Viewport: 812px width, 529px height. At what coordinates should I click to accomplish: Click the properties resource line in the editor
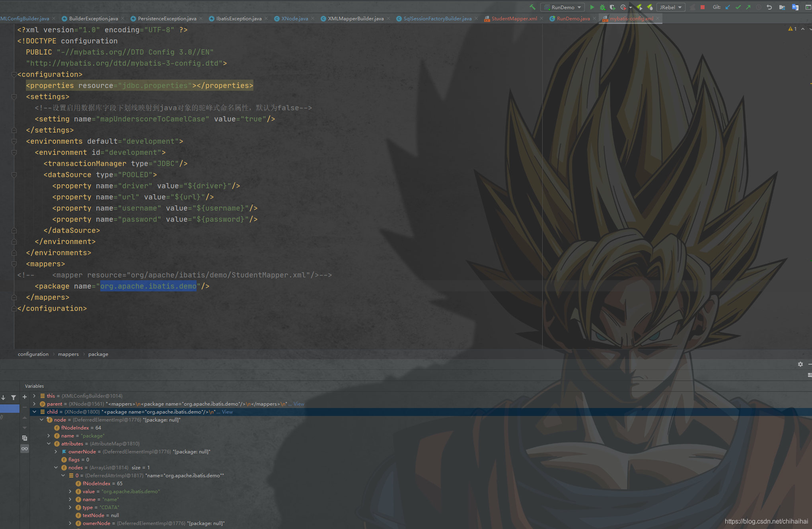139,86
